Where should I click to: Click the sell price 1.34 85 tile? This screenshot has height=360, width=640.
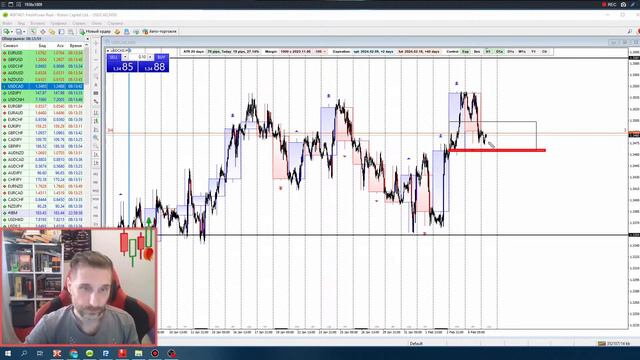[x=122, y=67]
